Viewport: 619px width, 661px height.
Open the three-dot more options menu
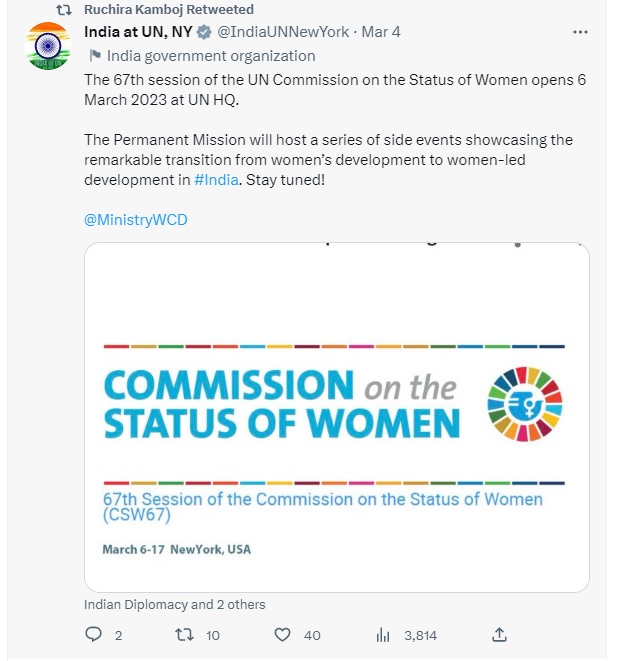(x=579, y=32)
